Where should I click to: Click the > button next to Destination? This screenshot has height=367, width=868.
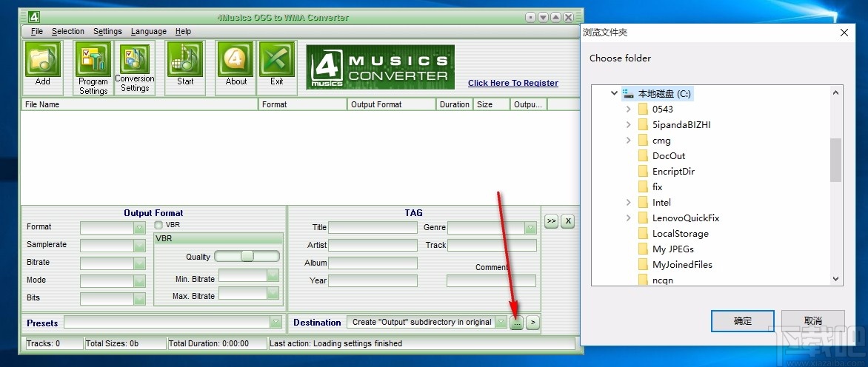point(533,323)
